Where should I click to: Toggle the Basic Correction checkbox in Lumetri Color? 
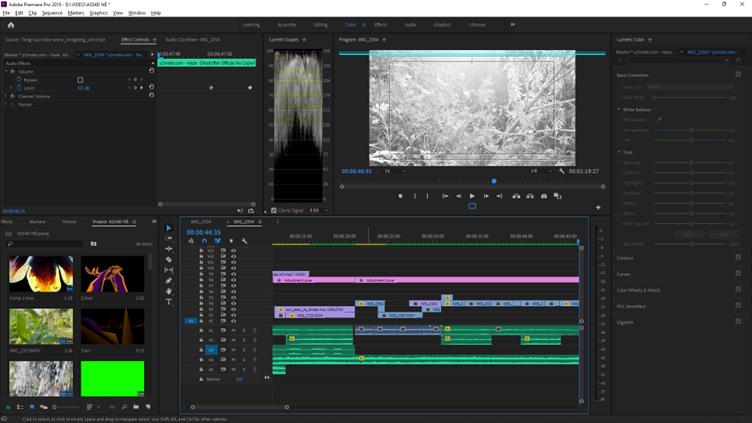[x=738, y=75]
